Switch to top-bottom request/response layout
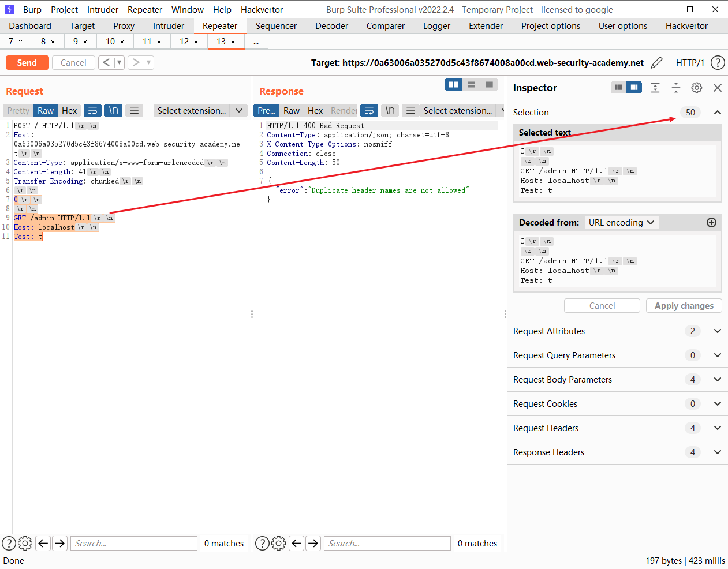 (x=472, y=85)
